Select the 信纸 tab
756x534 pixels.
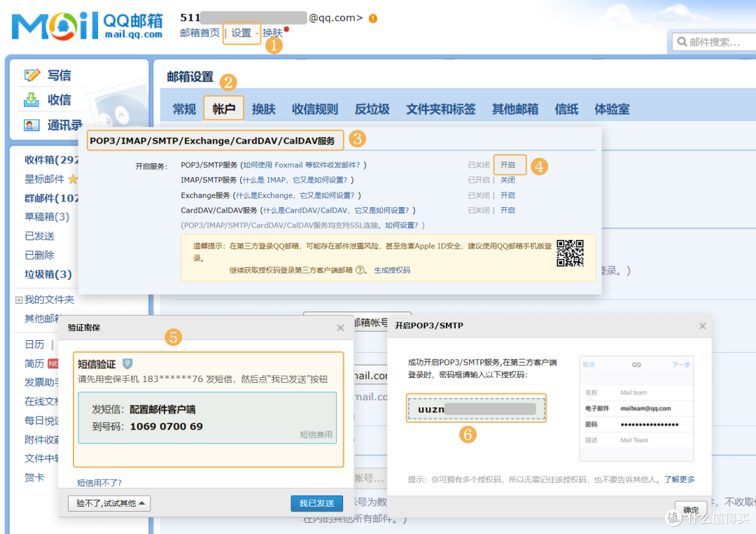[566, 109]
